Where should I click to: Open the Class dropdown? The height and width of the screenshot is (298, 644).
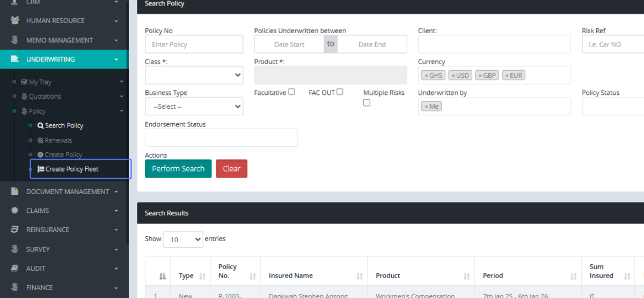194,75
